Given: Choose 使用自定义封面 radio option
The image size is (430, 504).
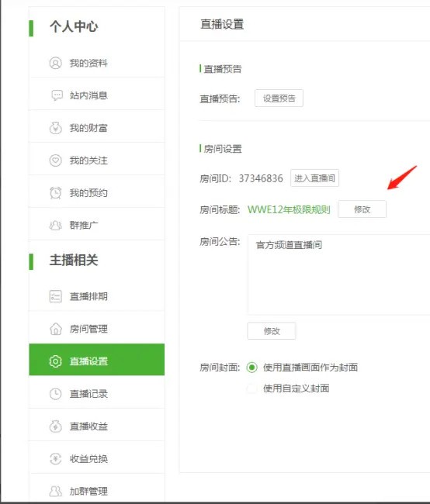Looking at the screenshot, I should point(251,388).
